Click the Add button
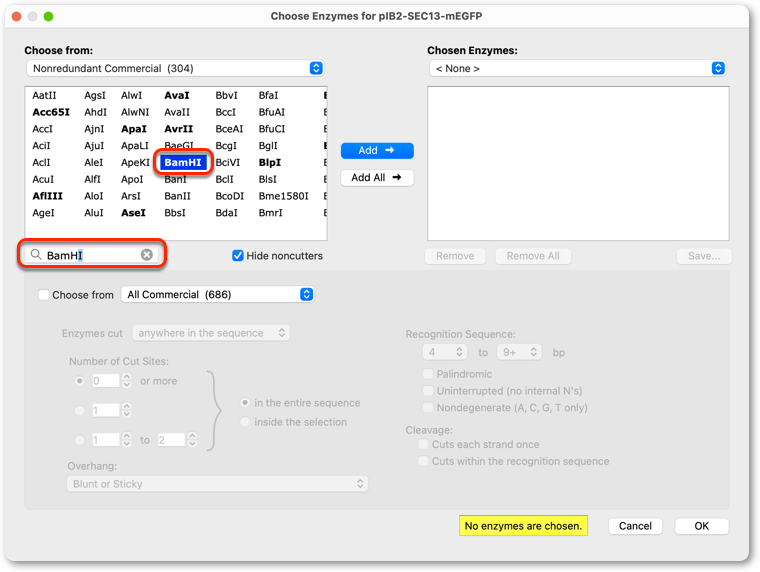 (x=377, y=151)
